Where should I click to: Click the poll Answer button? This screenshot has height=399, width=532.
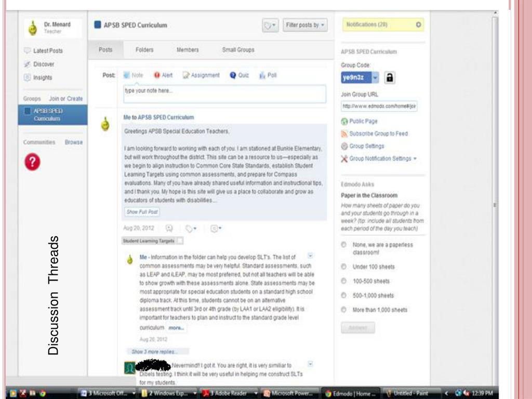pos(358,328)
